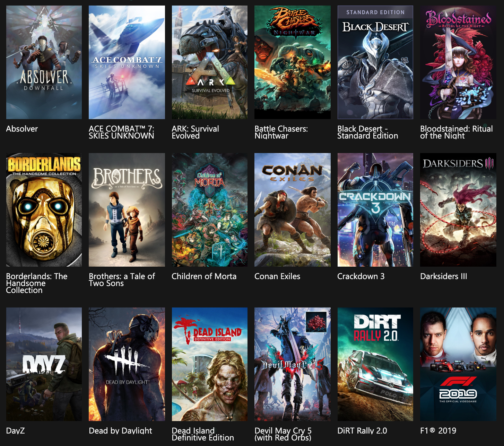The image size is (504, 446).
Task: Select the Crackdown 3 cover image
Action: point(375,210)
